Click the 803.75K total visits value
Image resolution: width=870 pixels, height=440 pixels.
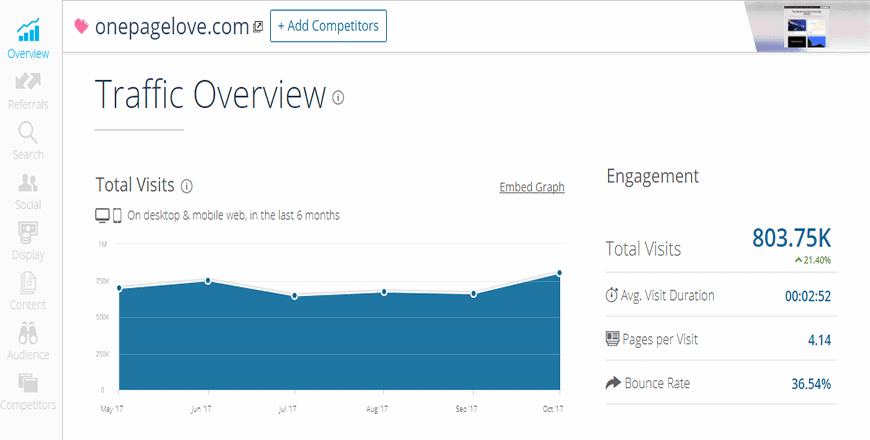[791, 238]
